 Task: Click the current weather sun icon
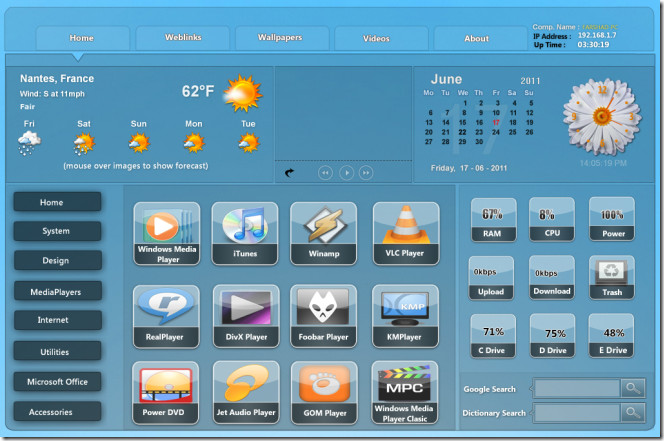click(243, 93)
